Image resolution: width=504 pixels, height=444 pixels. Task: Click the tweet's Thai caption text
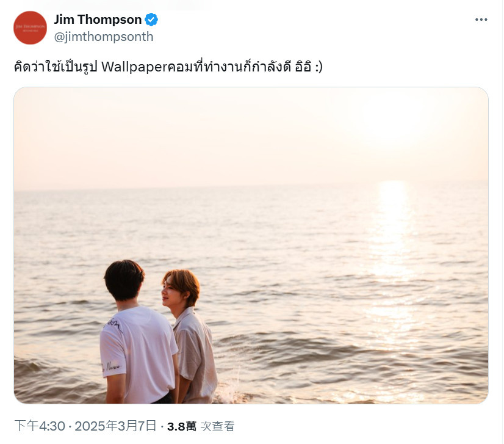tap(168, 67)
